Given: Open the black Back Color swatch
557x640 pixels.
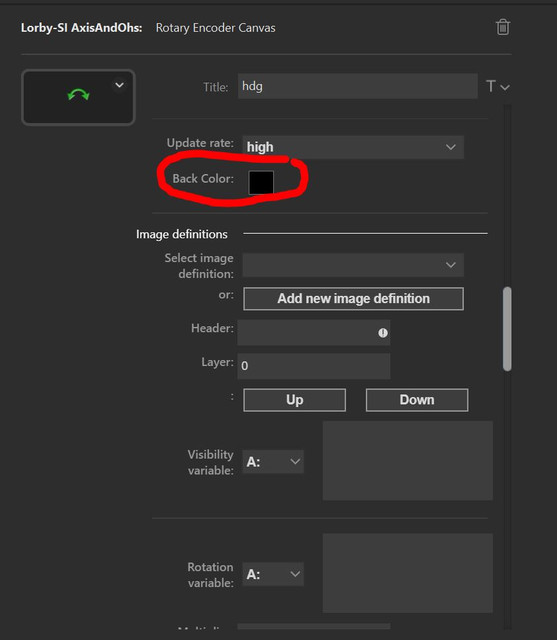Looking at the screenshot, I should pyautogui.click(x=261, y=182).
